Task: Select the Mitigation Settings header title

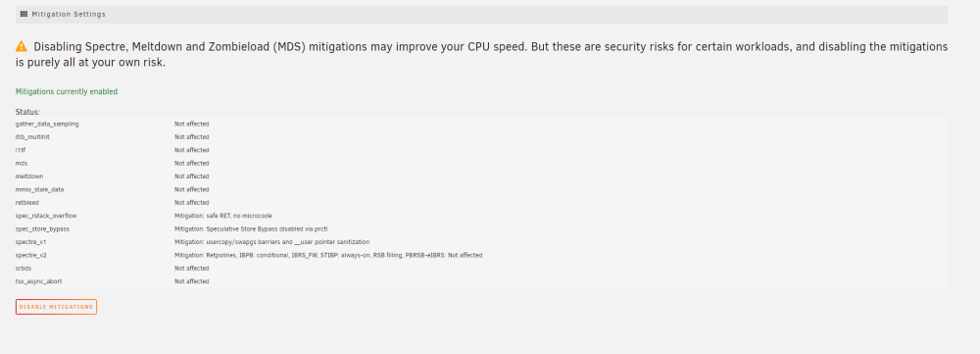Action: click(69, 14)
